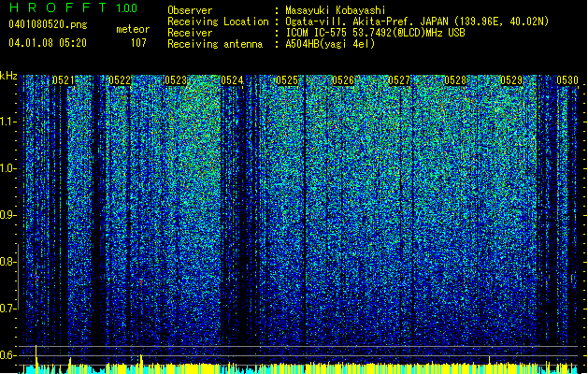588x374 pixels.
Task: Click the 1.1 kHz axis tick label
Action: point(7,122)
